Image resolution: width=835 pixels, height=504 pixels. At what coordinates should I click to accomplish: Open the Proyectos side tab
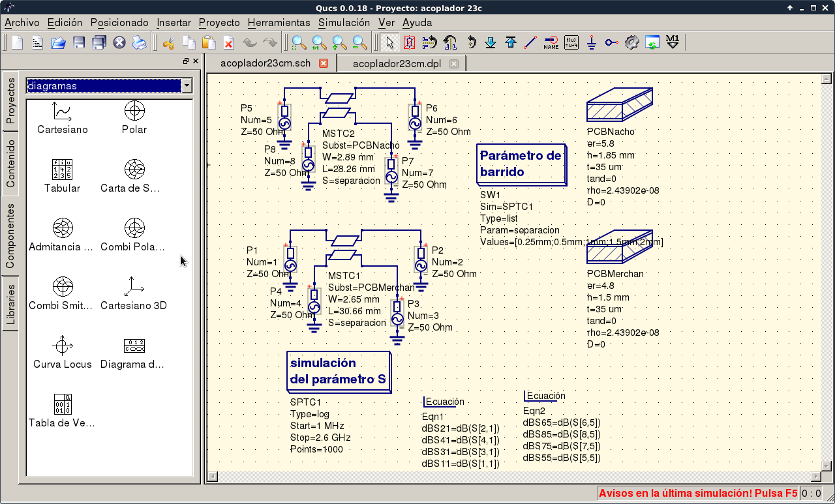10,99
